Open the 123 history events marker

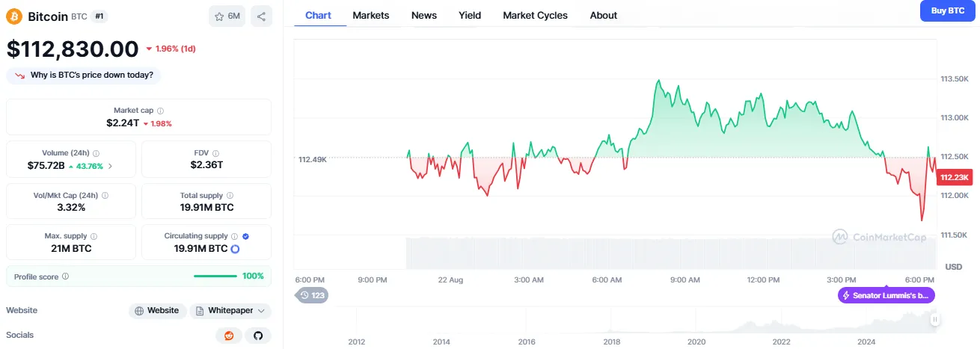tap(312, 295)
